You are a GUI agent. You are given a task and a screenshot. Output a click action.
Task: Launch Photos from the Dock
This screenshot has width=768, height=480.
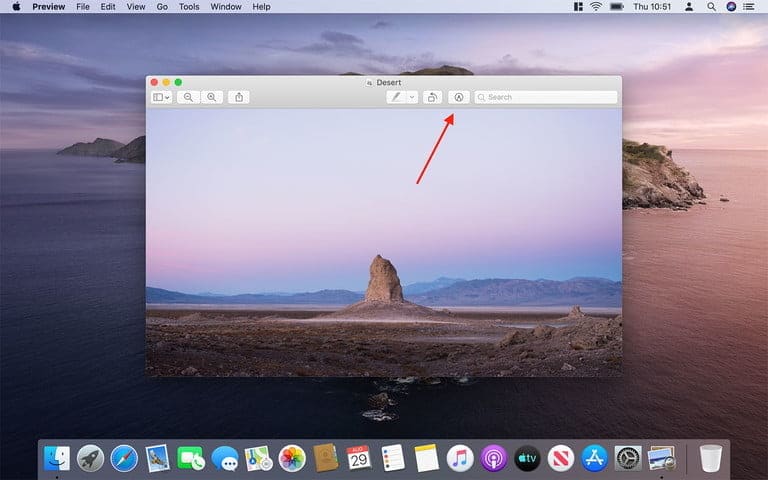click(292, 459)
